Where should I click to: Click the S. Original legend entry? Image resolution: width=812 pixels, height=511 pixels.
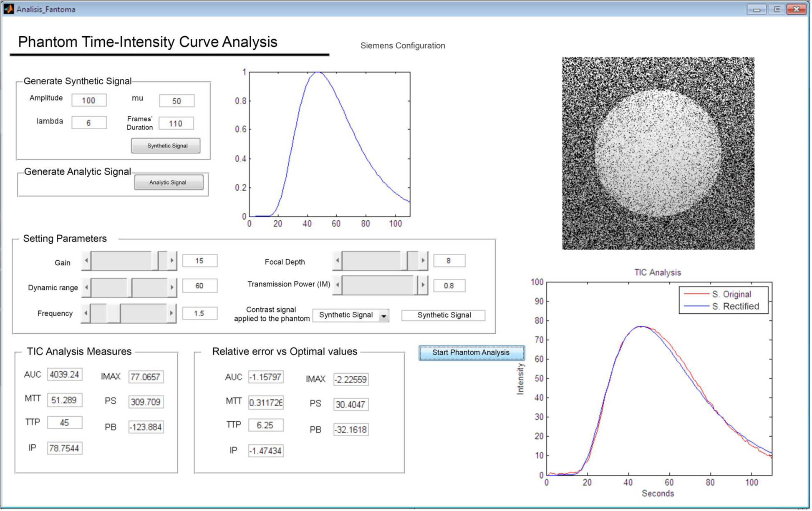[718, 294]
